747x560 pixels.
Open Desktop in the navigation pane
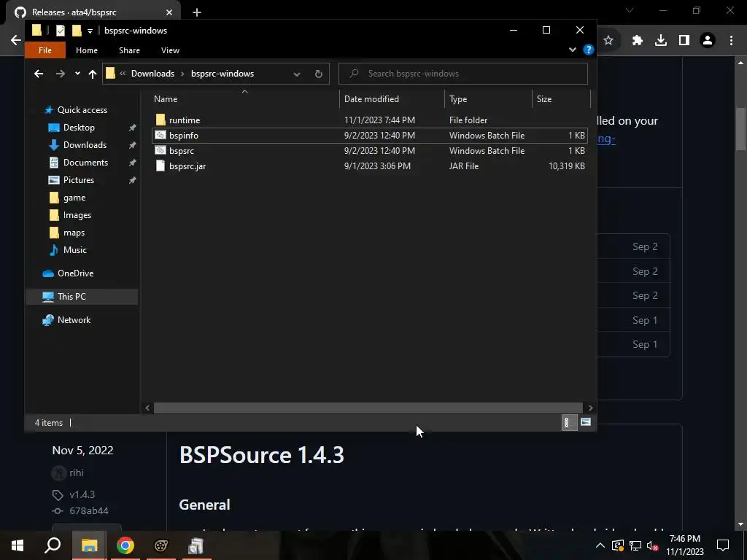(79, 128)
